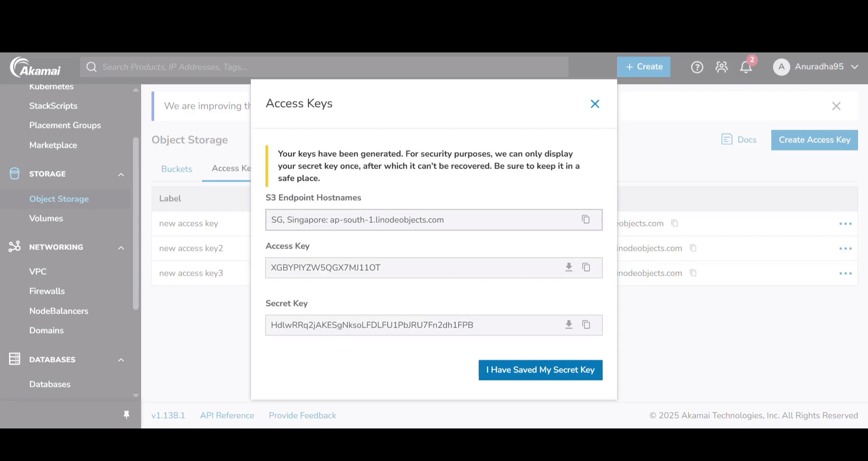
Task: Navigate to VPC
Action: 38,272
